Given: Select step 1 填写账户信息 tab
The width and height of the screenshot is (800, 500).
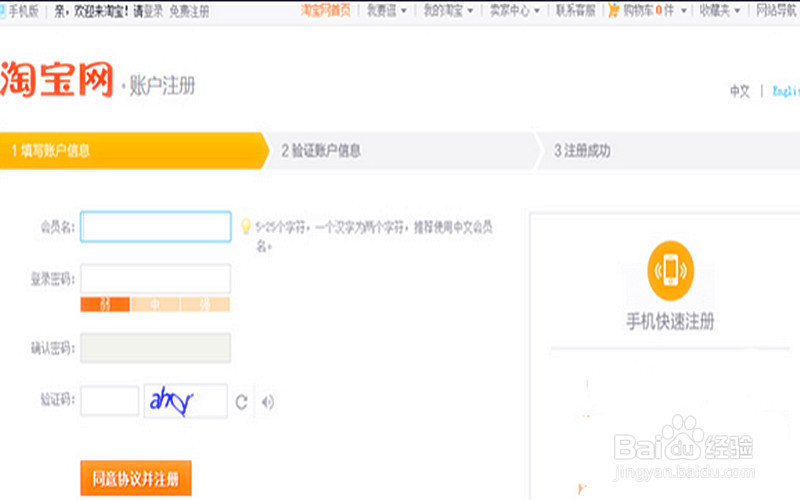Looking at the screenshot, I should tap(133, 151).
